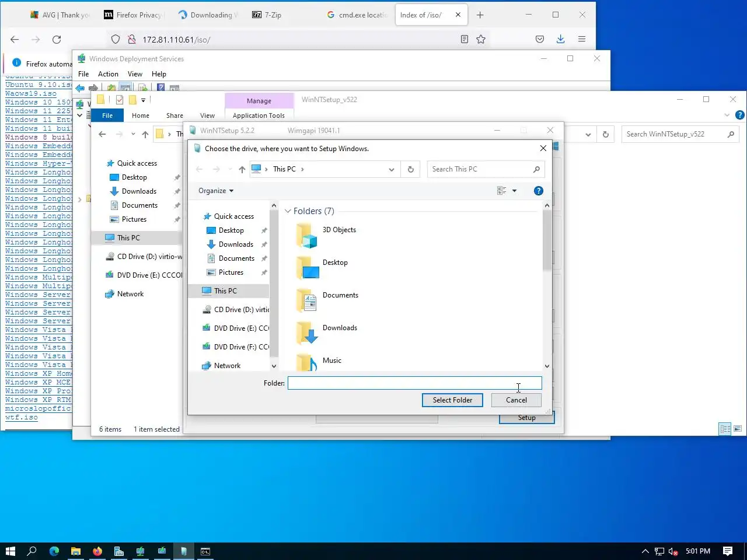Select Pictures in dialog navigation tree
The width and height of the screenshot is (747, 560).
(231, 272)
